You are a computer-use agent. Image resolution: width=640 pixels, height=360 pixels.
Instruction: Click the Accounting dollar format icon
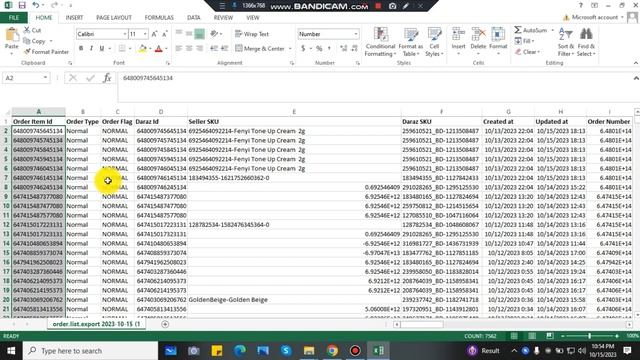(303, 49)
